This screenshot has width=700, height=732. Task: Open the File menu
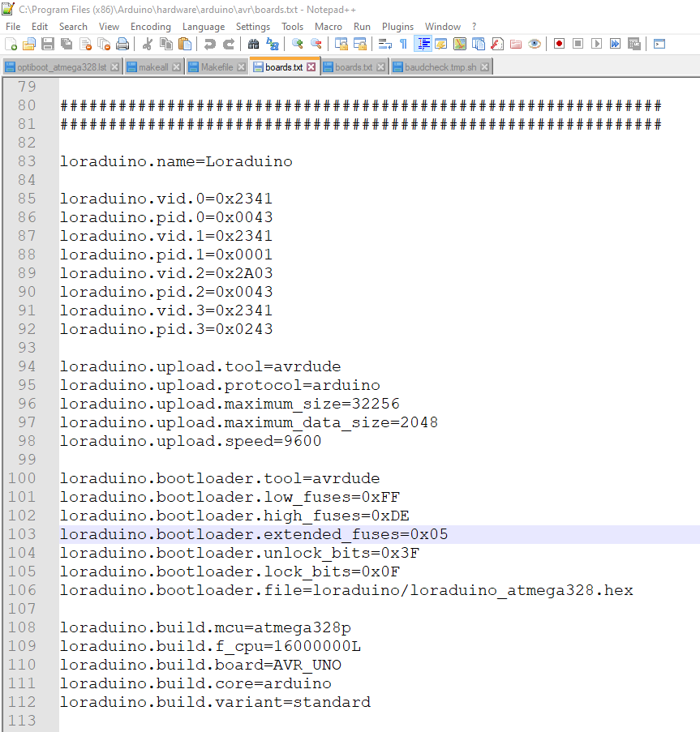13,27
